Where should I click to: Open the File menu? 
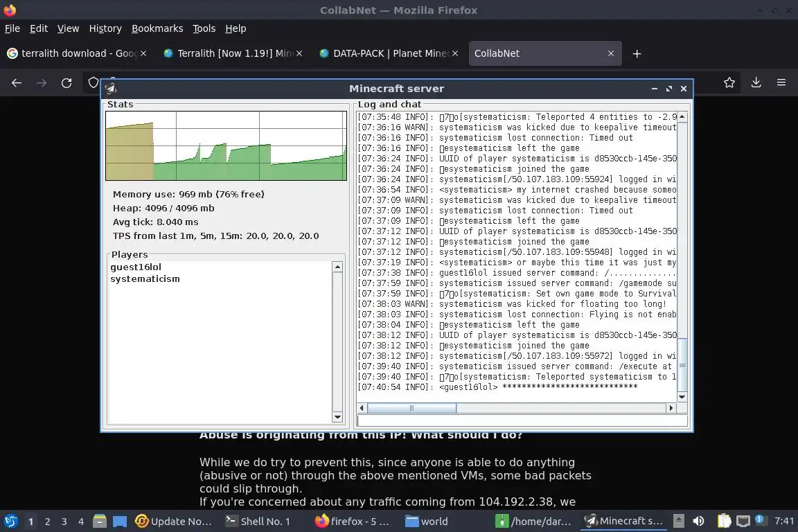[12, 28]
